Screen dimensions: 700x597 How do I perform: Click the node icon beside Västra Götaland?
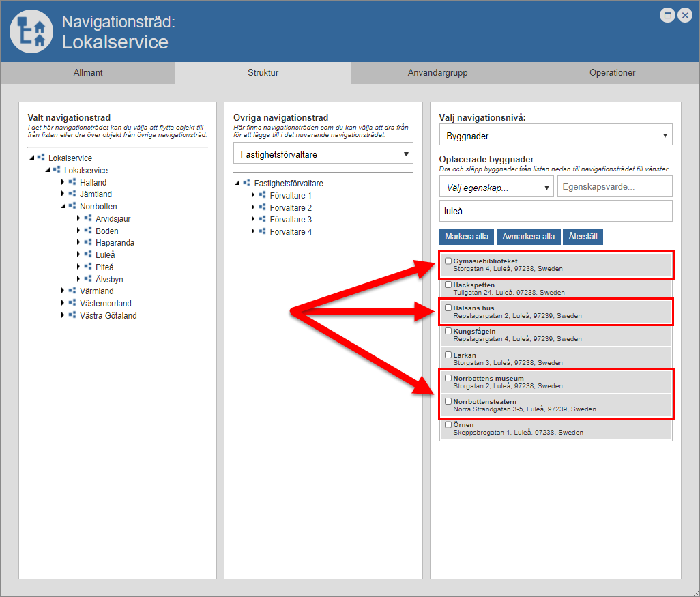click(x=72, y=315)
